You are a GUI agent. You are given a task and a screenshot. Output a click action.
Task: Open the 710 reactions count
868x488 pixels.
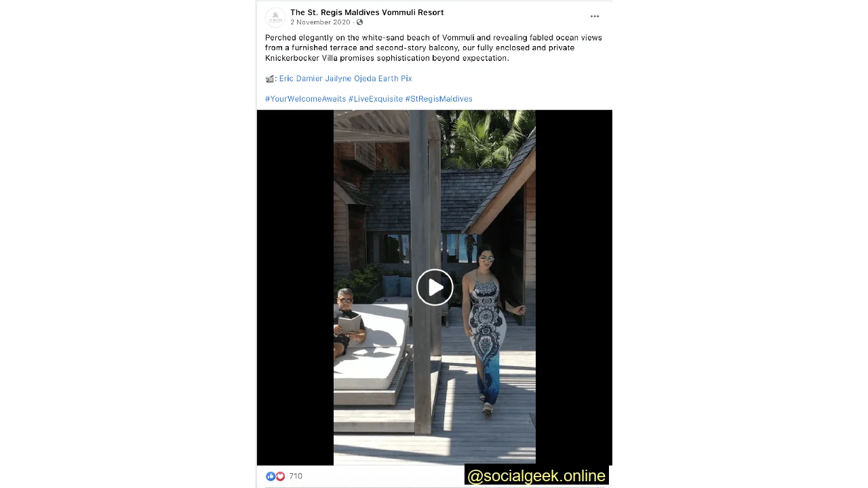pos(296,476)
